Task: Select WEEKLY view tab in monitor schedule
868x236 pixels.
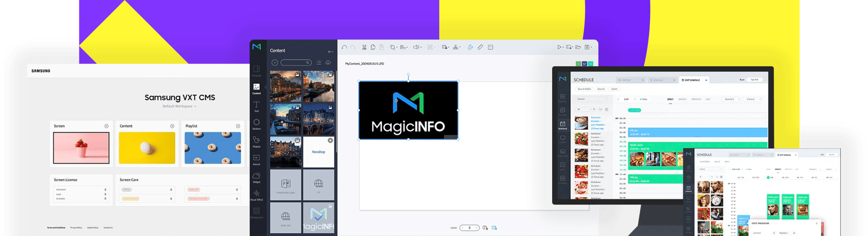Action: pyautogui.click(x=682, y=99)
